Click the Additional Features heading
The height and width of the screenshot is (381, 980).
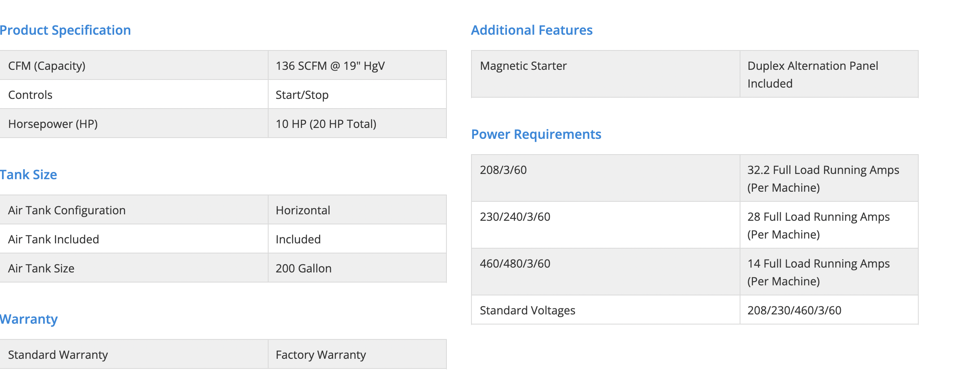point(532,30)
